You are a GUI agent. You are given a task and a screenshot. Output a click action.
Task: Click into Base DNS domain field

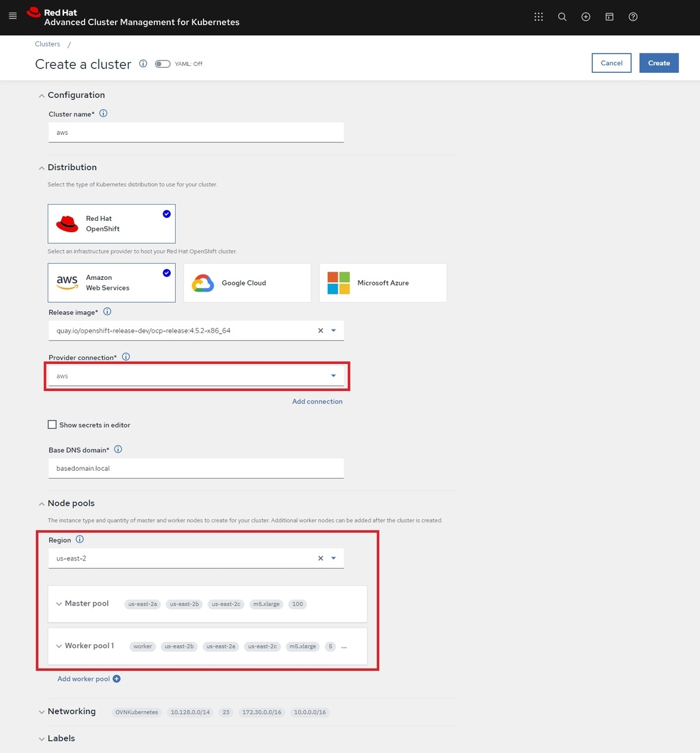[196, 468]
